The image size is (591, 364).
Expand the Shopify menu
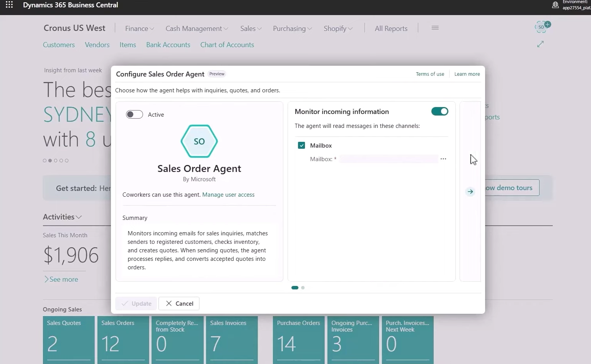[337, 28]
